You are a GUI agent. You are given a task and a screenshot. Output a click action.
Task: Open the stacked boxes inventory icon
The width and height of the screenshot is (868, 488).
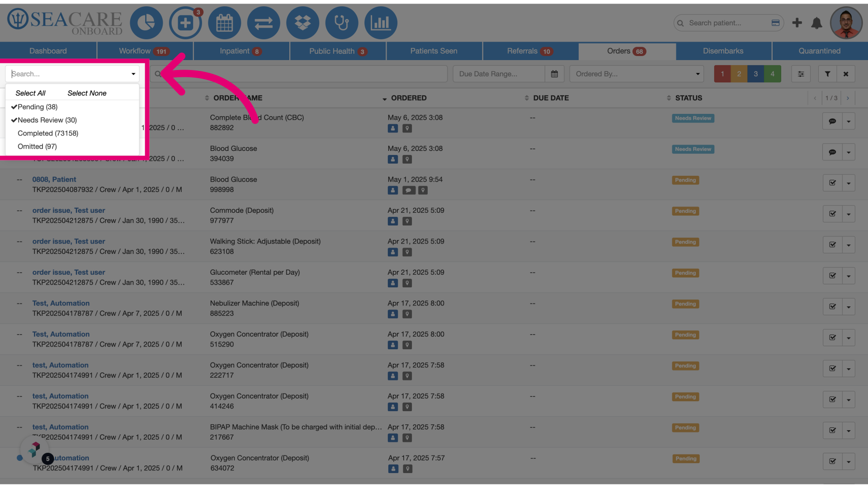(302, 23)
